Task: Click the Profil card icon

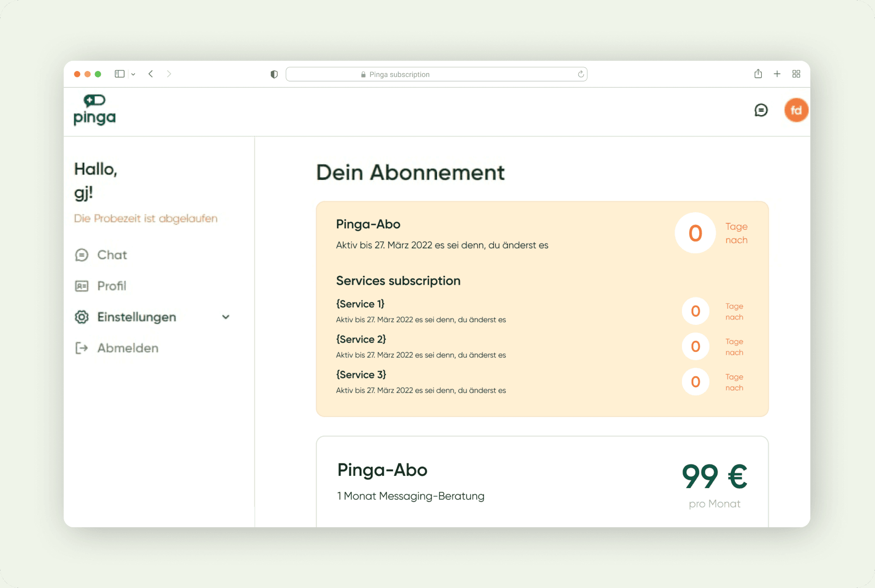Action: (82, 286)
